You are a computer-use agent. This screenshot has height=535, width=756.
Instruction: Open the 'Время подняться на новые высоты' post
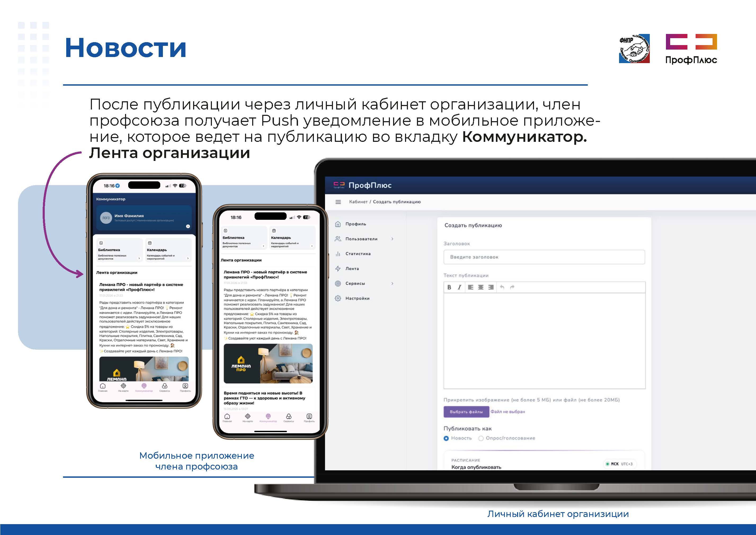point(264,398)
